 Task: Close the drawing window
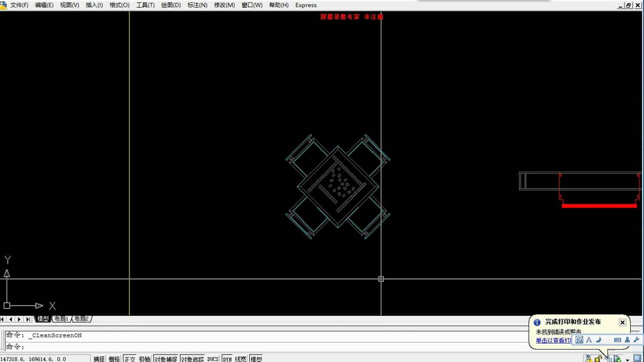(638, 5)
